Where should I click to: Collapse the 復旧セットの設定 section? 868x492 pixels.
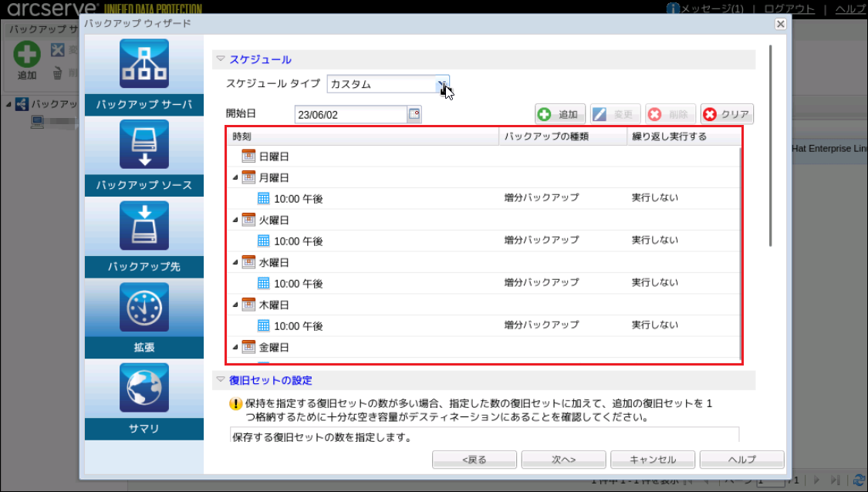pos(221,380)
